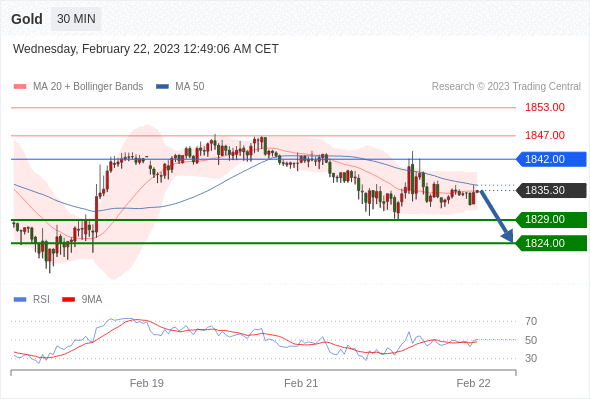
Task: Click the Gold instrument title
Action: coord(27,19)
